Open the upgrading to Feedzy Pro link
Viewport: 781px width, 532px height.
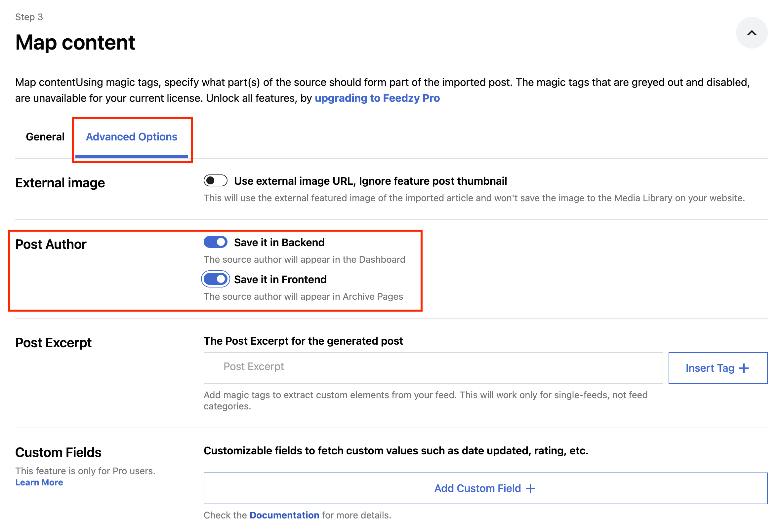(377, 98)
